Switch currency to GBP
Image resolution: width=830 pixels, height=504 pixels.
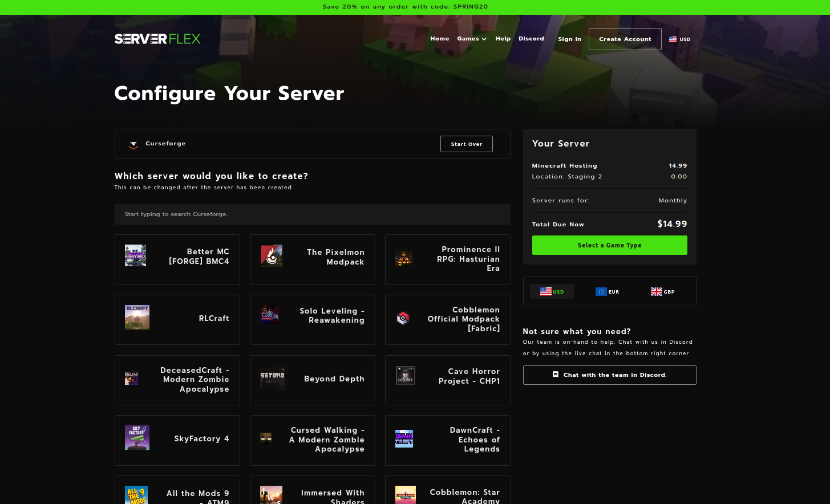click(x=662, y=291)
